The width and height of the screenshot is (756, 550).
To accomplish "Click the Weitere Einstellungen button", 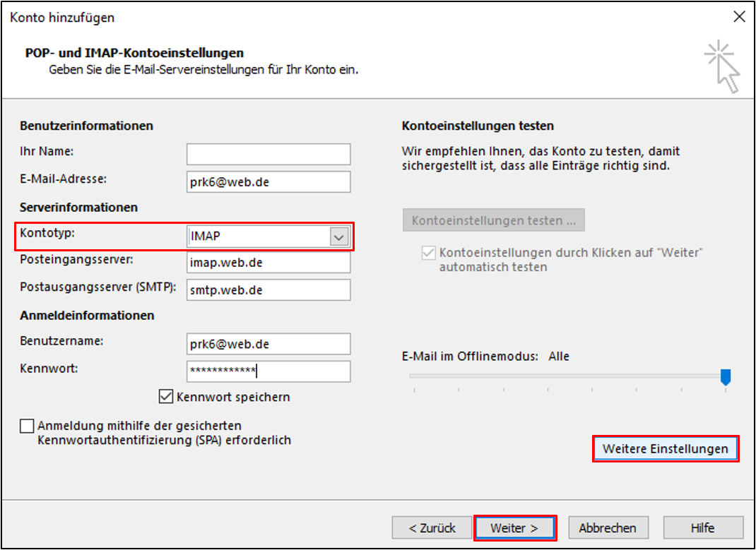I will coord(665,449).
